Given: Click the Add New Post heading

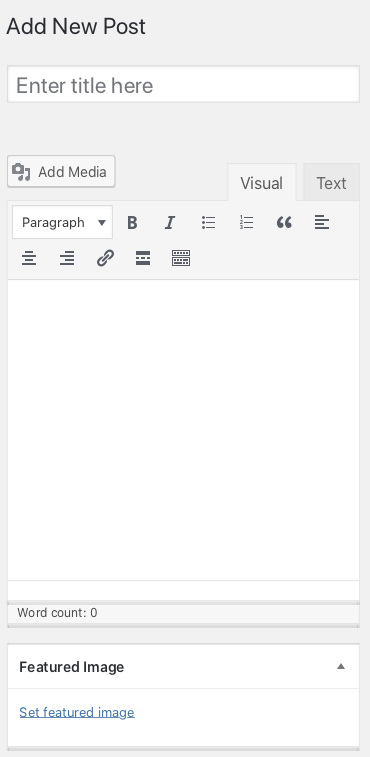Looking at the screenshot, I should tap(76, 26).
